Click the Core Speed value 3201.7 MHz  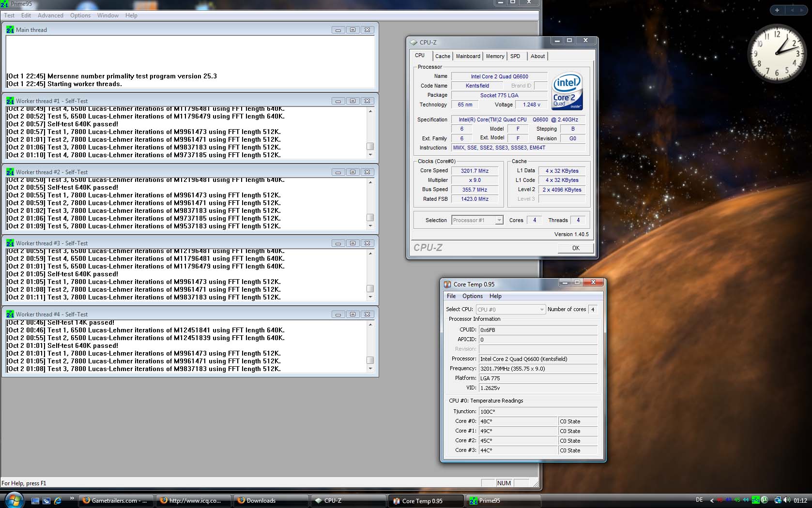point(475,171)
